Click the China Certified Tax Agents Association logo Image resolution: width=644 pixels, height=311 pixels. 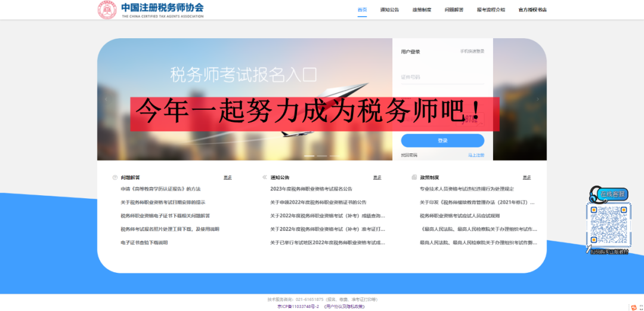point(151,10)
